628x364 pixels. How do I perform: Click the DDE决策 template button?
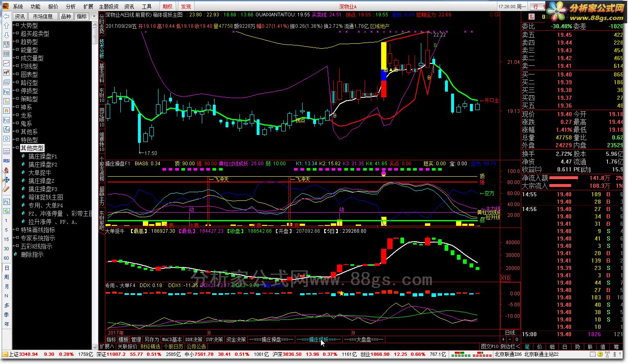point(194,339)
